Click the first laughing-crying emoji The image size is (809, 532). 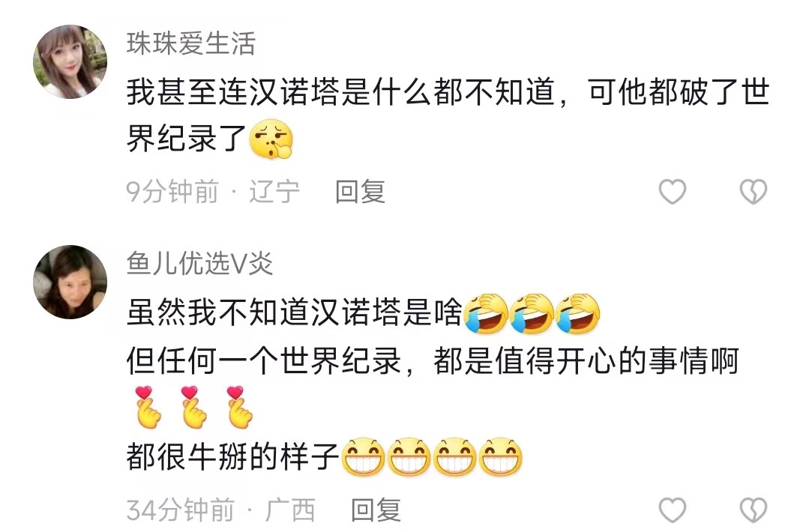coord(486,313)
